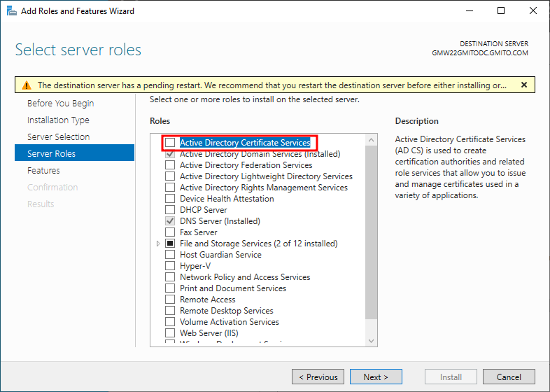
Task: Select Active Directory Domain Services (Installed) row
Action: (x=260, y=154)
